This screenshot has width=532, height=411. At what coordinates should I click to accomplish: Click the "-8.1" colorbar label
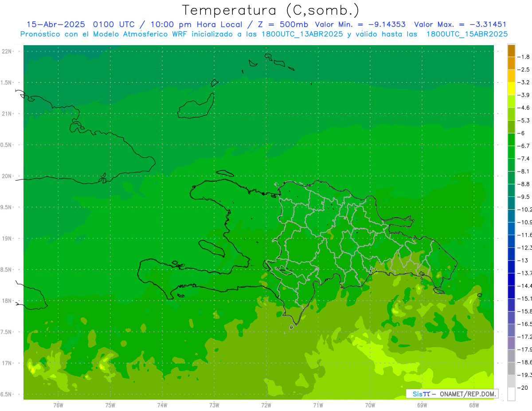point(524,172)
